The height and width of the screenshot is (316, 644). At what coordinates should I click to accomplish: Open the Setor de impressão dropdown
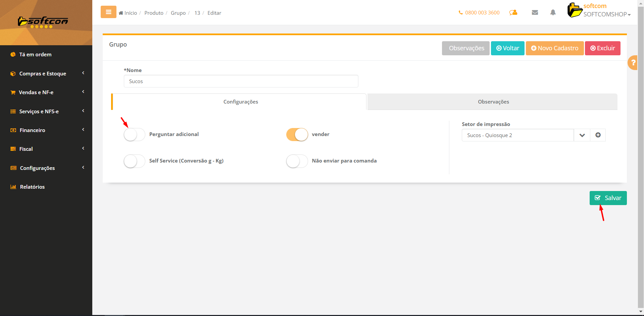pos(582,135)
